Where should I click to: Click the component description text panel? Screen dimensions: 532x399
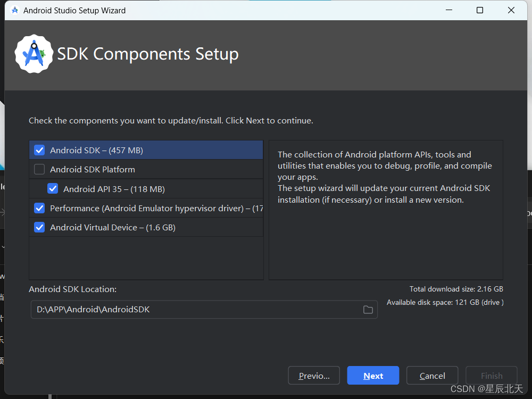(x=386, y=210)
